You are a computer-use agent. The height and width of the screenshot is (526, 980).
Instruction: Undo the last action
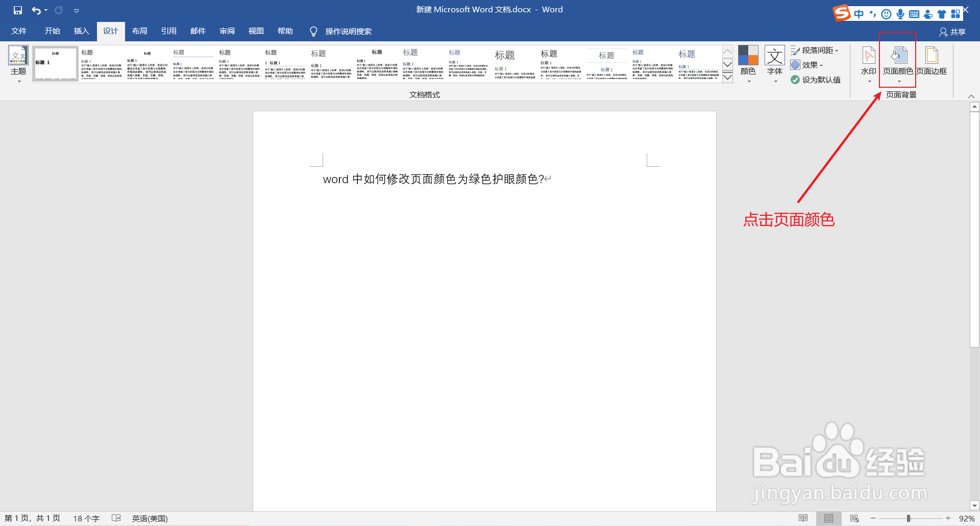point(36,10)
